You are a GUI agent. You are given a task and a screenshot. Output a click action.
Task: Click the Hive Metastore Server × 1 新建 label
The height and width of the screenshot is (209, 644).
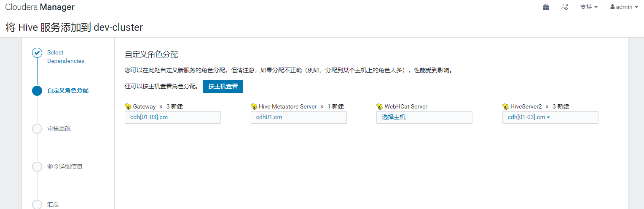(301, 107)
